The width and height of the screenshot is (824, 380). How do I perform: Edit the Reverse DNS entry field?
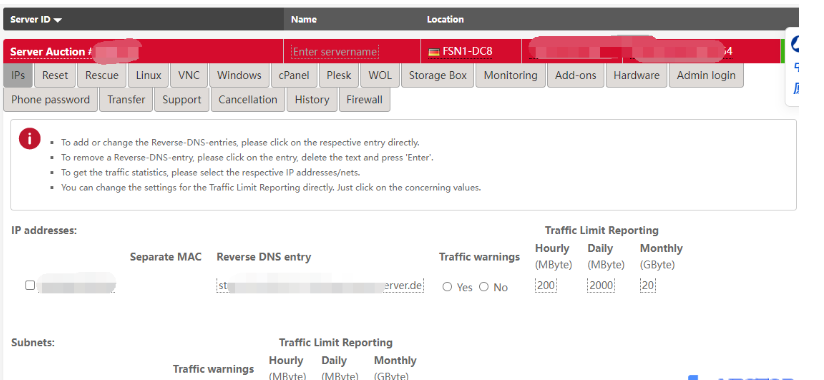click(x=320, y=285)
